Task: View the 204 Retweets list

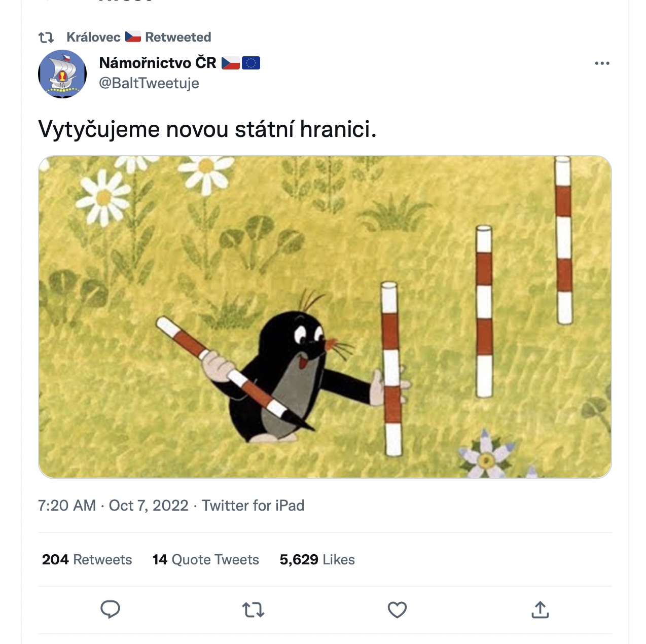Action: point(87,559)
